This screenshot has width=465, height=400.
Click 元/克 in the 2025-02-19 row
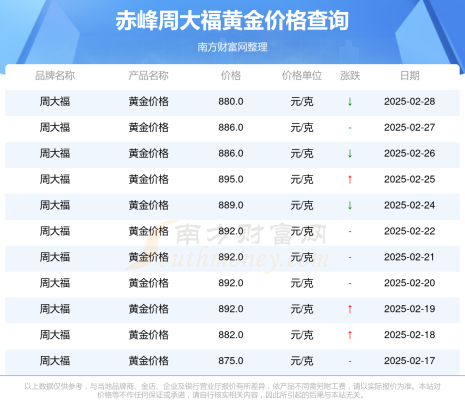click(x=302, y=309)
